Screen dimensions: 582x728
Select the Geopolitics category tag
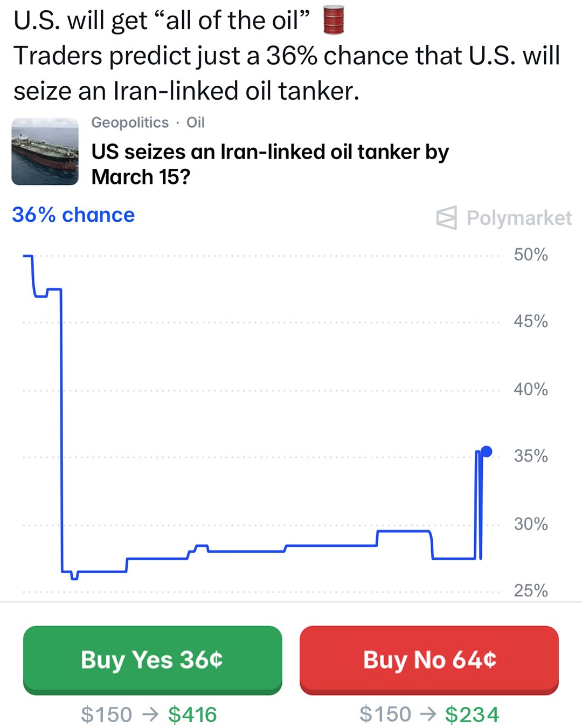130,122
